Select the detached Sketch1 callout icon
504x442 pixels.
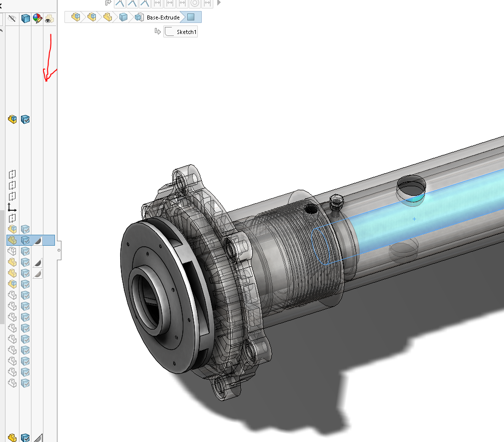pos(169,31)
